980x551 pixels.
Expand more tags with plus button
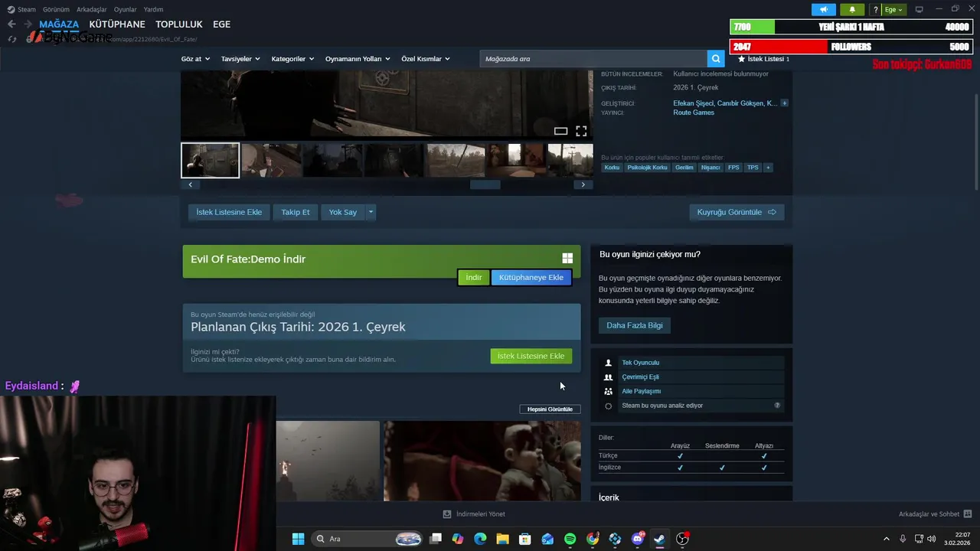(768, 168)
